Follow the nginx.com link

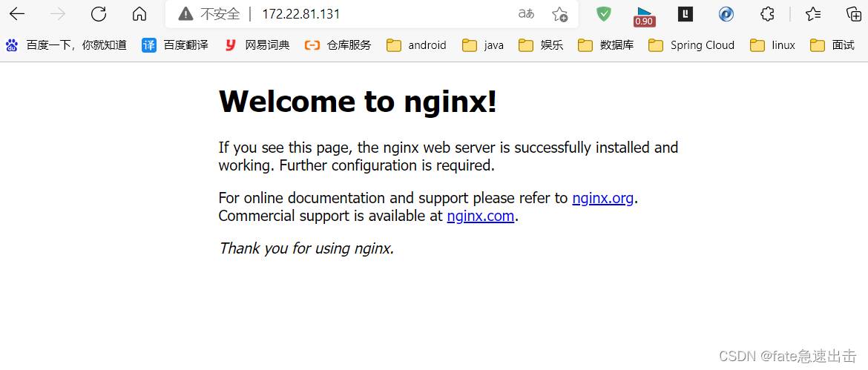[x=481, y=216]
